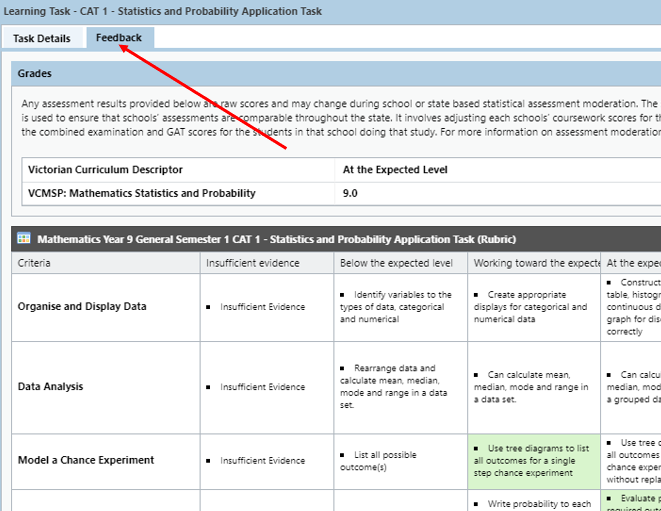Image resolution: width=661 pixels, height=511 pixels.
Task: Click the rubric table icon
Action: click(x=24, y=239)
